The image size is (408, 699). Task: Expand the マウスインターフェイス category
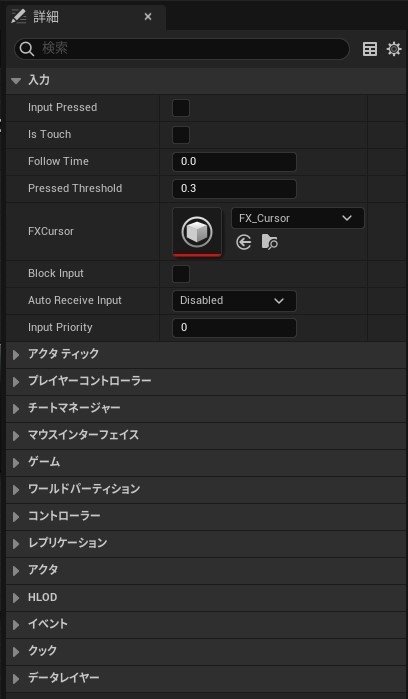(16, 436)
